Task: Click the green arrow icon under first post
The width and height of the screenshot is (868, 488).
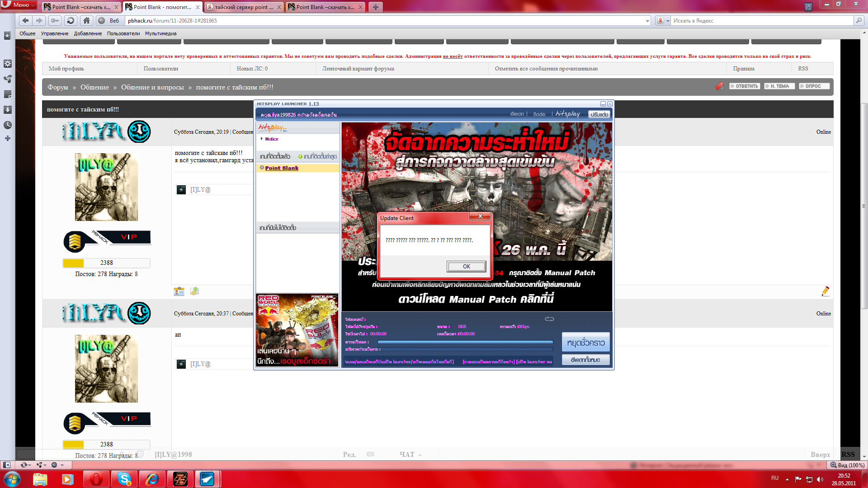Action: tap(194, 291)
